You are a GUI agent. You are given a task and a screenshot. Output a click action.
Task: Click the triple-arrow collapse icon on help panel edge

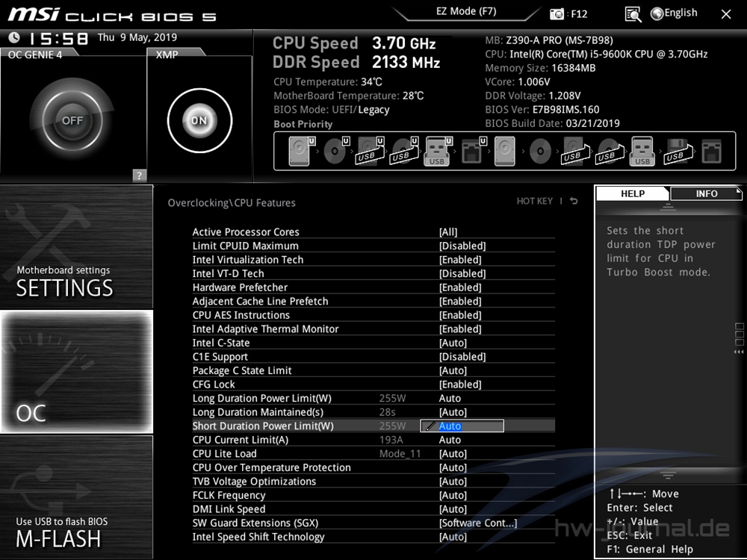(739, 352)
